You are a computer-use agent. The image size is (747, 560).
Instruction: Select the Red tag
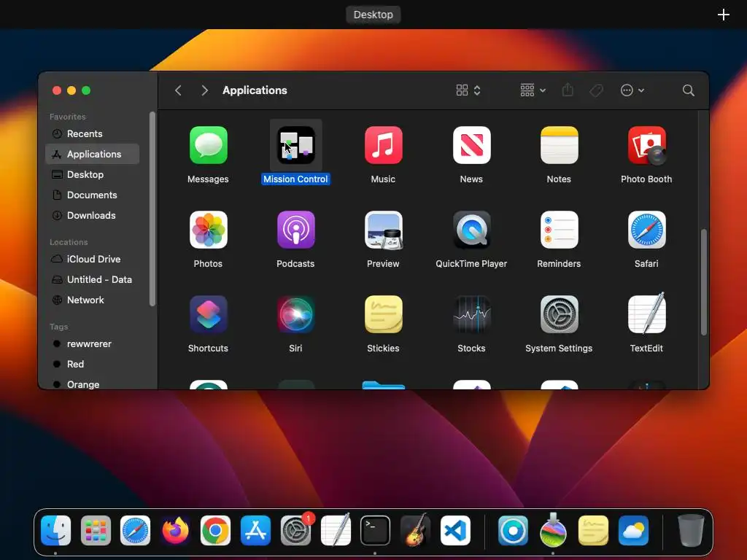click(x=93, y=365)
